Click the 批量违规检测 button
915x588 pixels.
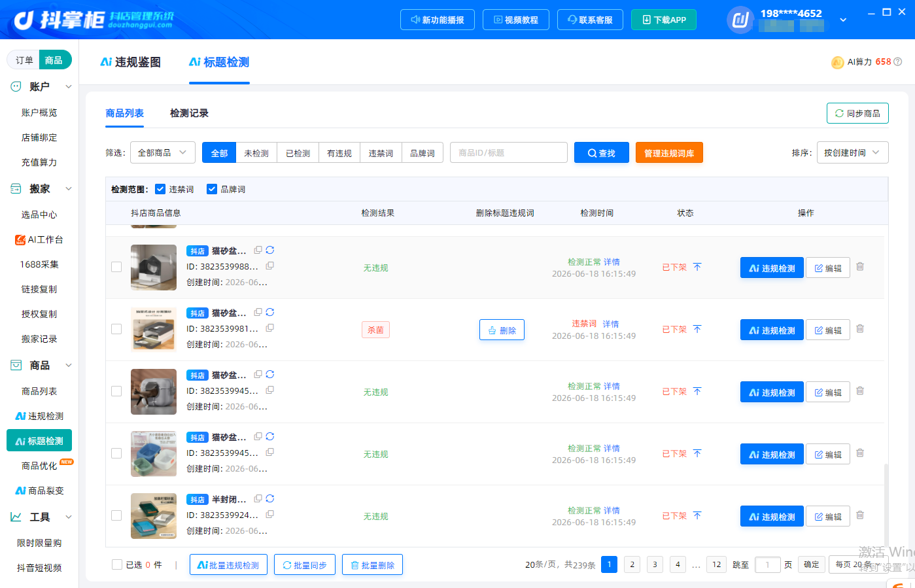(228, 564)
